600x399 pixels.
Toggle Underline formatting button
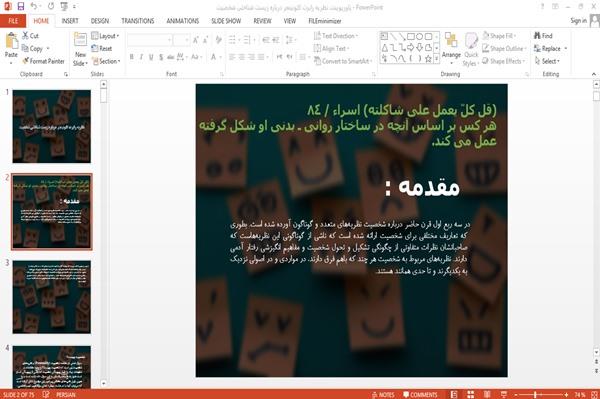[x=151, y=57]
